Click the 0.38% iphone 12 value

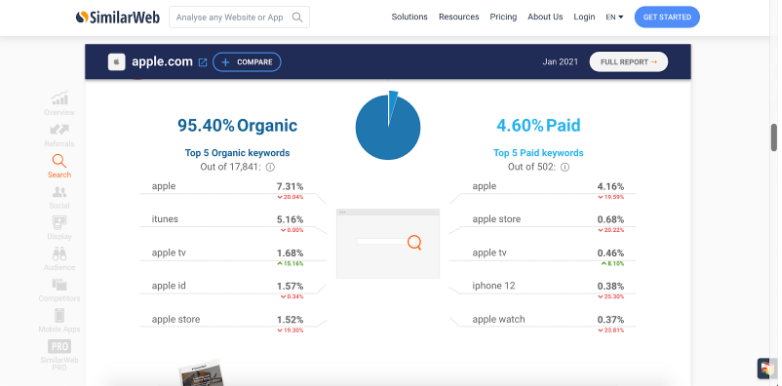pos(610,286)
